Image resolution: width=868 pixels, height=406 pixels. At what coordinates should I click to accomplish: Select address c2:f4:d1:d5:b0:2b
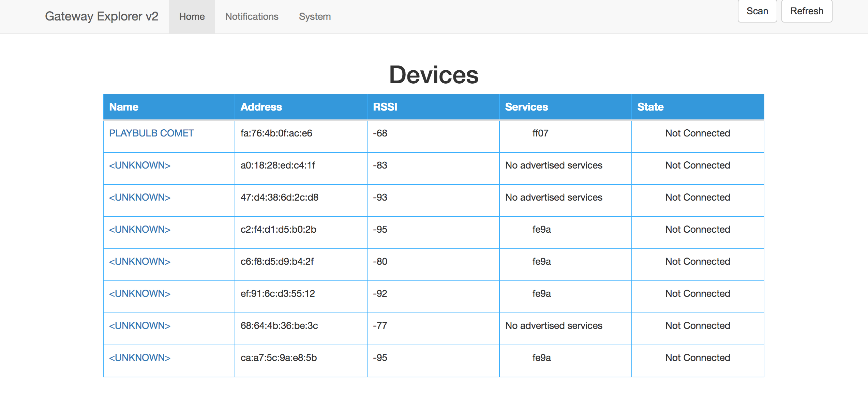point(279,229)
